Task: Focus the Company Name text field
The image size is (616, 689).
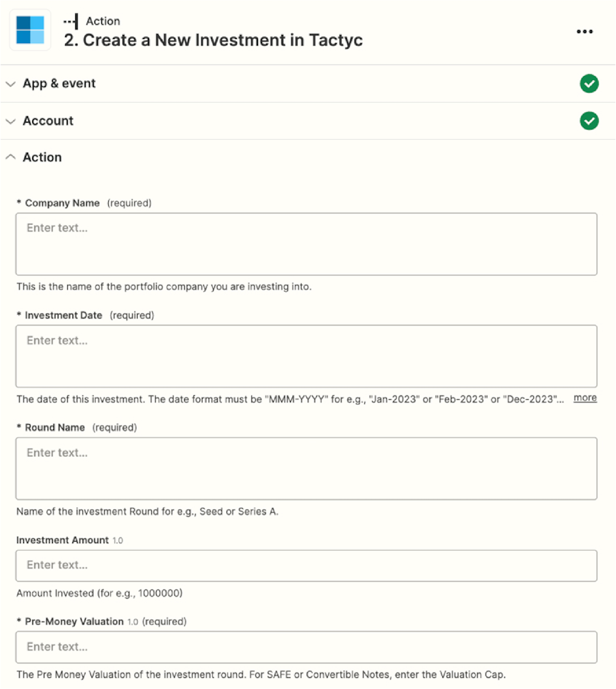Action: point(306,245)
